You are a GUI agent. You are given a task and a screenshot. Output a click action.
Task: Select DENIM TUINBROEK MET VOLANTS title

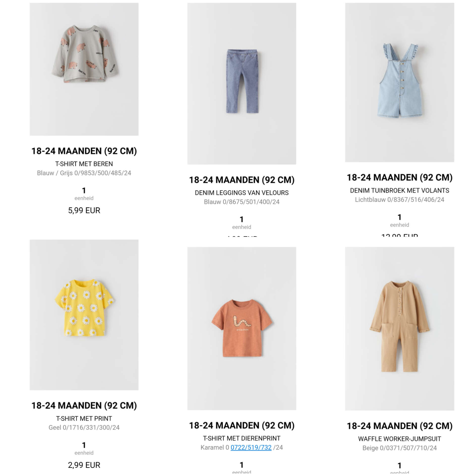pyautogui.click(x=399, y=190)
